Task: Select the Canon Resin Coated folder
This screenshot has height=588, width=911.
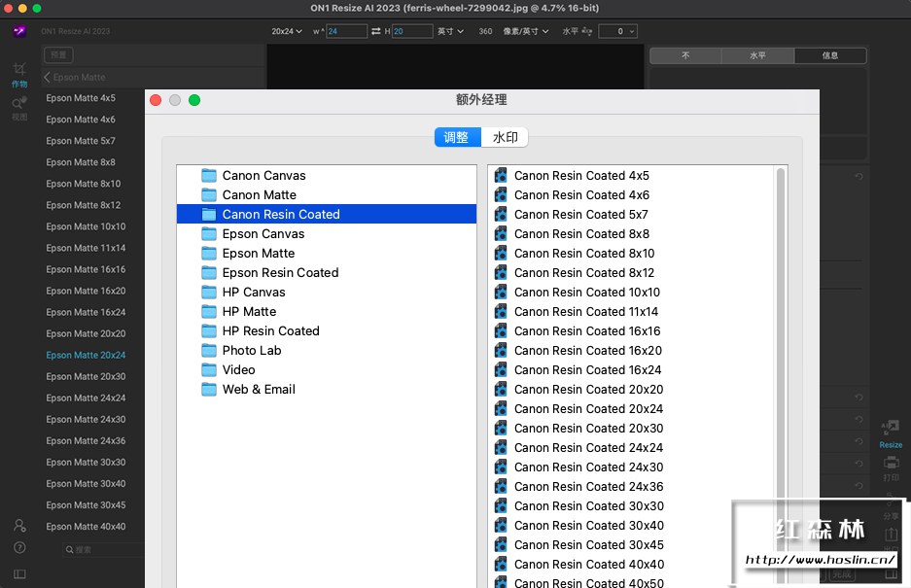Action: coord(327,215)
